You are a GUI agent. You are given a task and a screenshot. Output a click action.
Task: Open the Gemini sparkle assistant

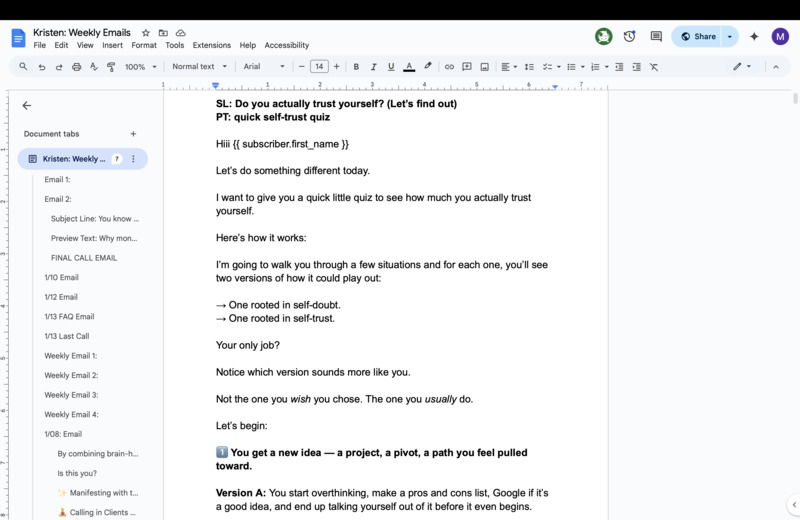(x=754, y=36)
